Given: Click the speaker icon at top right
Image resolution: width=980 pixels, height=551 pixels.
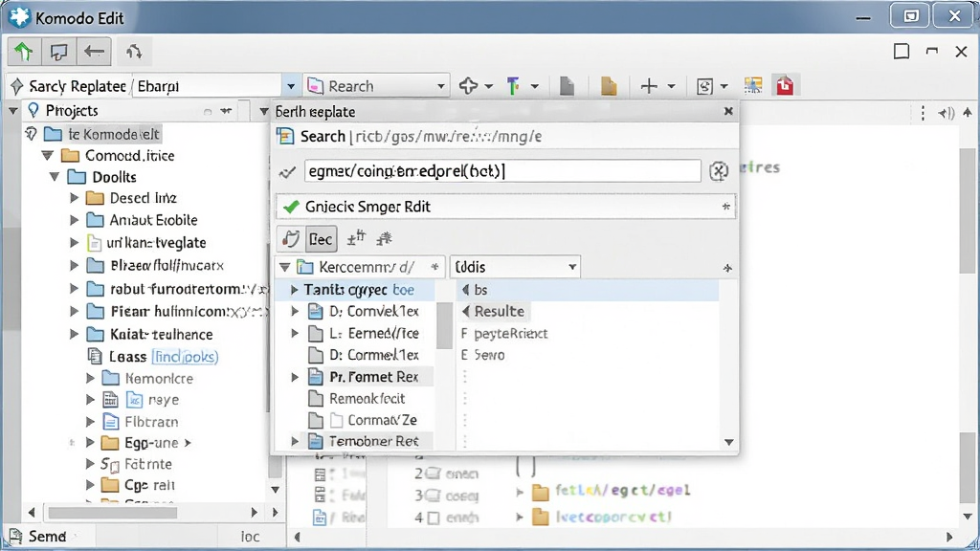Looking at the screenshot, I should click(947, 113).
